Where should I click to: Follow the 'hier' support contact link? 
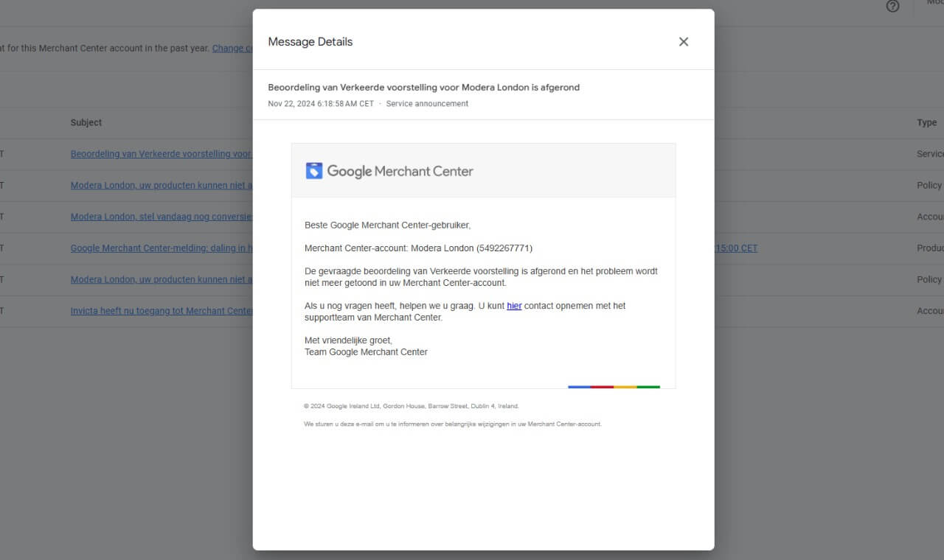click(x=514, y=306)
